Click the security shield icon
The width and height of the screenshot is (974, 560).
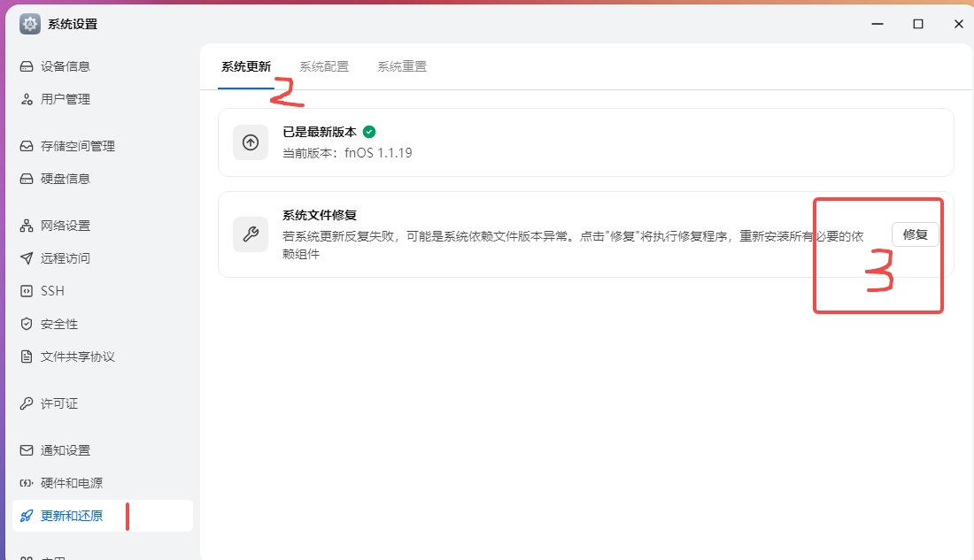coord(27,324)
